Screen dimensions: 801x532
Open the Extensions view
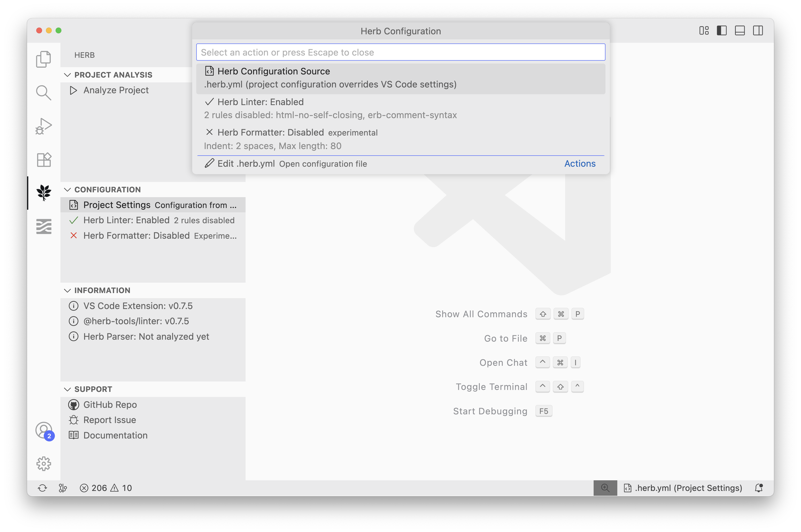click(x=44, y=159)
